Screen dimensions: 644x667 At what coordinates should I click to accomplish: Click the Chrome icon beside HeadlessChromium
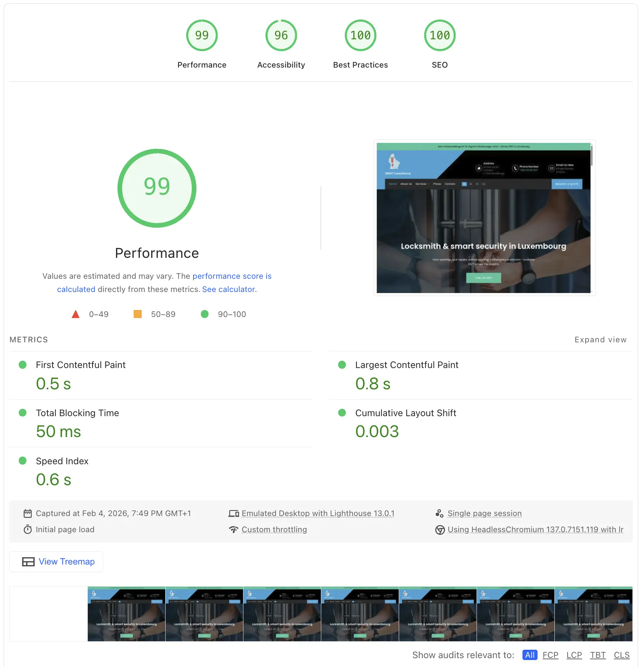[440, 529]
